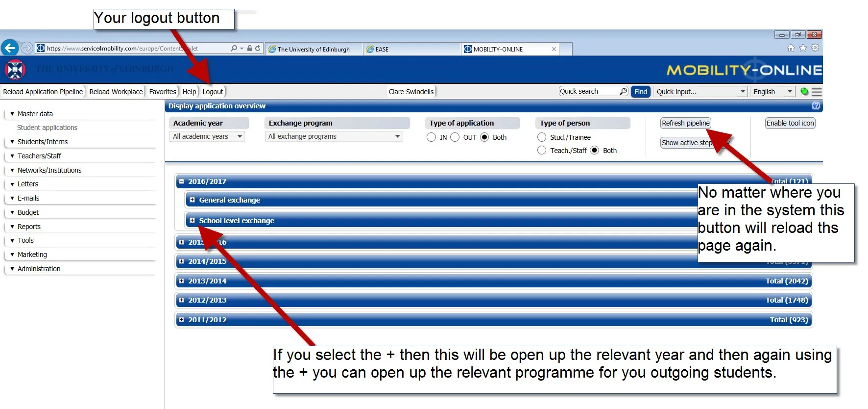Open the Quick input dropdown

point(701,92)
